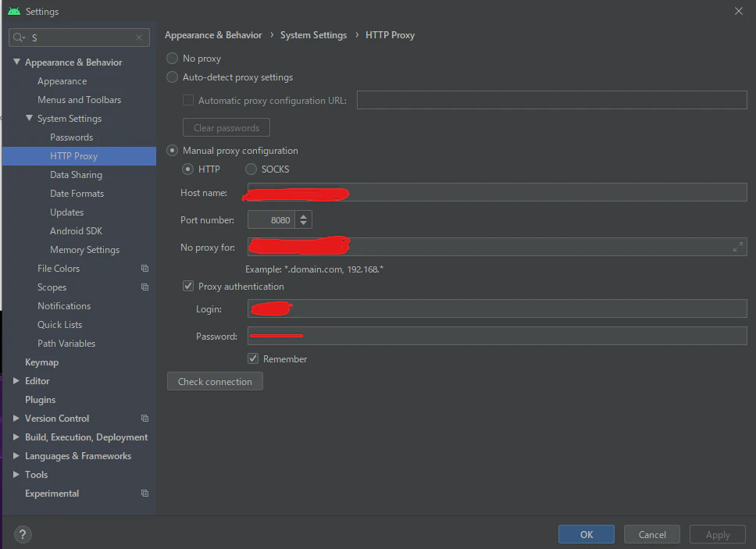Open Android SDK settings page
This screenshot has height=549, width=756.
(x=77, y=231)
